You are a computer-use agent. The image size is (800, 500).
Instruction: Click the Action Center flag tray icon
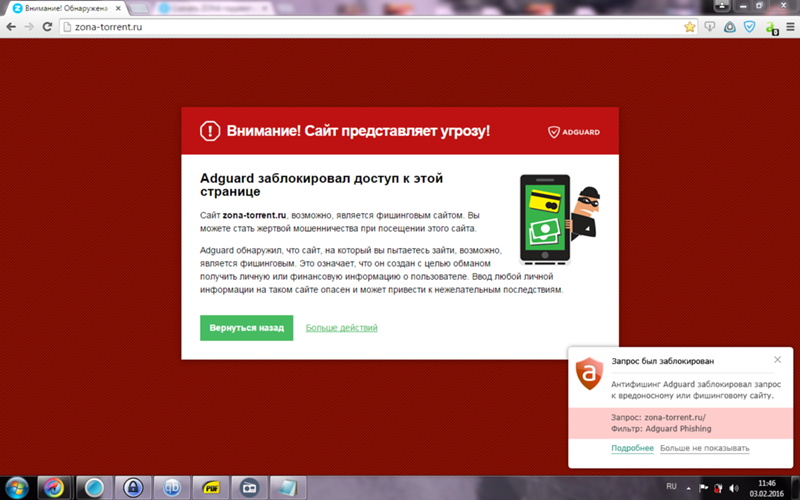click(704, 488)
